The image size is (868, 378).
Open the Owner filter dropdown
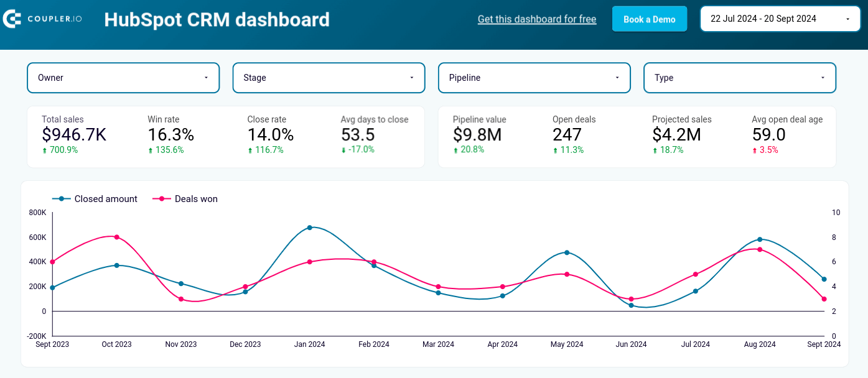(x=123, y=78)
